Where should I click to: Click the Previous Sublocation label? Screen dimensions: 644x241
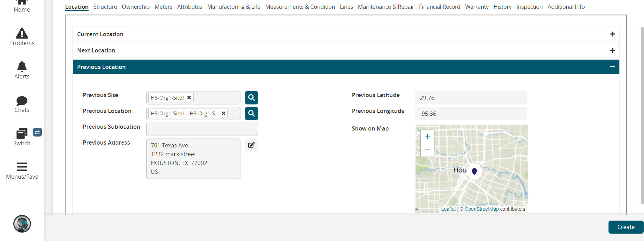(111, 127)
